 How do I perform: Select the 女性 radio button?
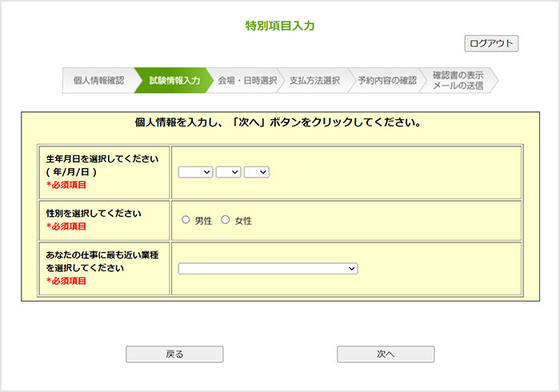coord(225,220)
